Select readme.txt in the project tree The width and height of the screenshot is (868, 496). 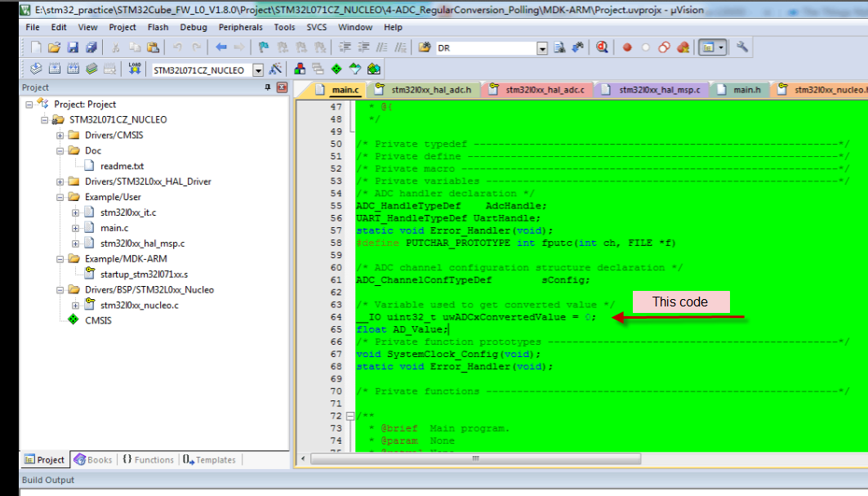point(122,166)
